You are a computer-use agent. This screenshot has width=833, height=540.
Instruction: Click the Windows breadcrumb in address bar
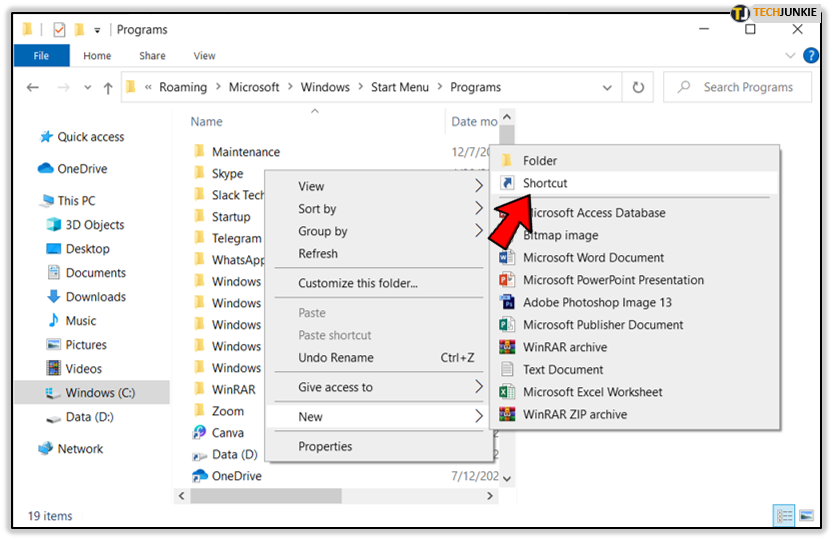coord(325,87)
